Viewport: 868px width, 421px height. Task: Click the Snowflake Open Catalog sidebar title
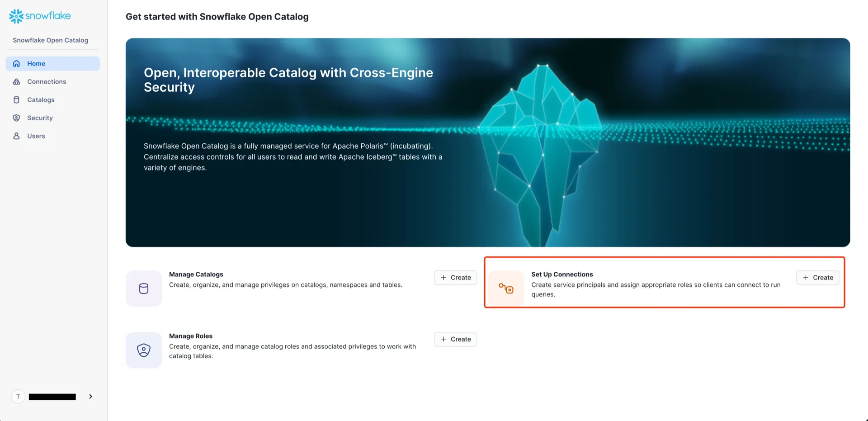click(51, 40)
